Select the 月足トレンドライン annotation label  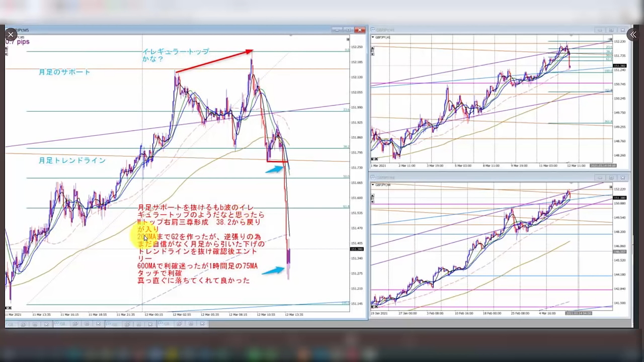72,160
